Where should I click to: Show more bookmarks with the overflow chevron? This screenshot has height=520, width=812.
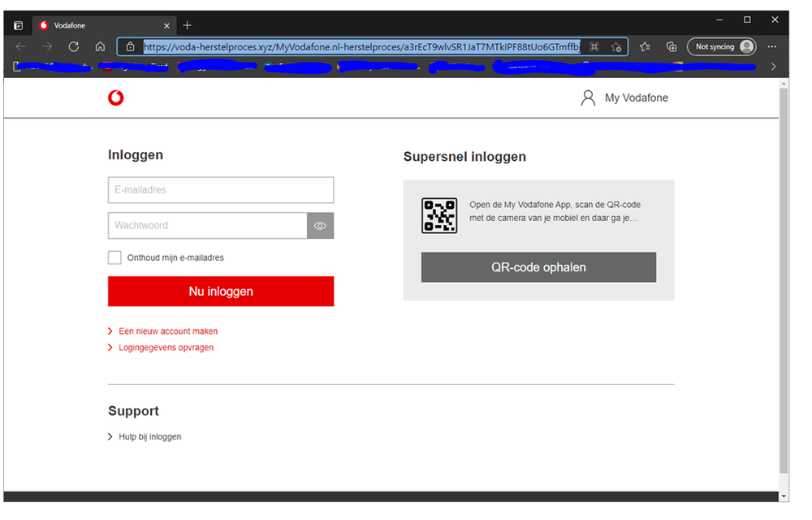coord(773,67)
